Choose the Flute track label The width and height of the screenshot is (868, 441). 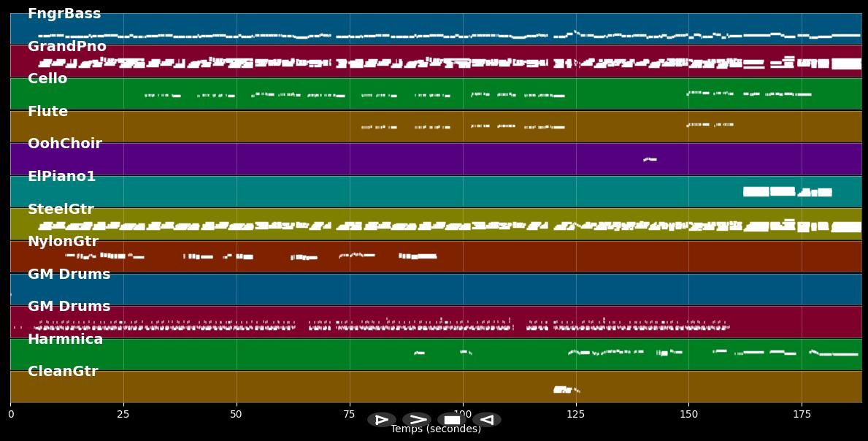(48, 112)
